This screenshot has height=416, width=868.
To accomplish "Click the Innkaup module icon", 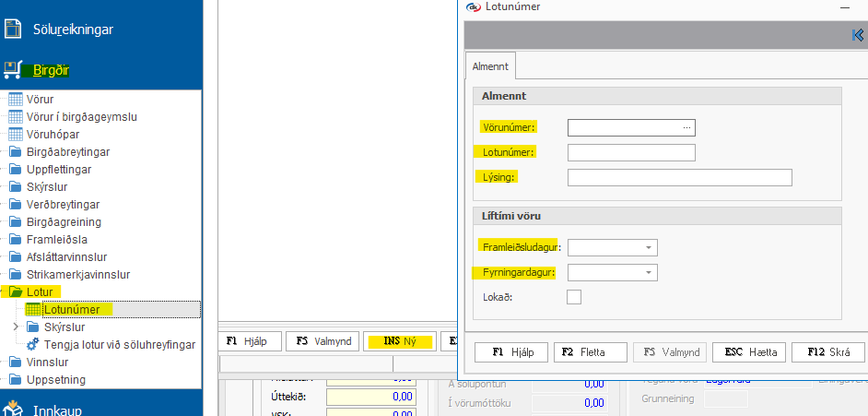I will tap(13, 407).
